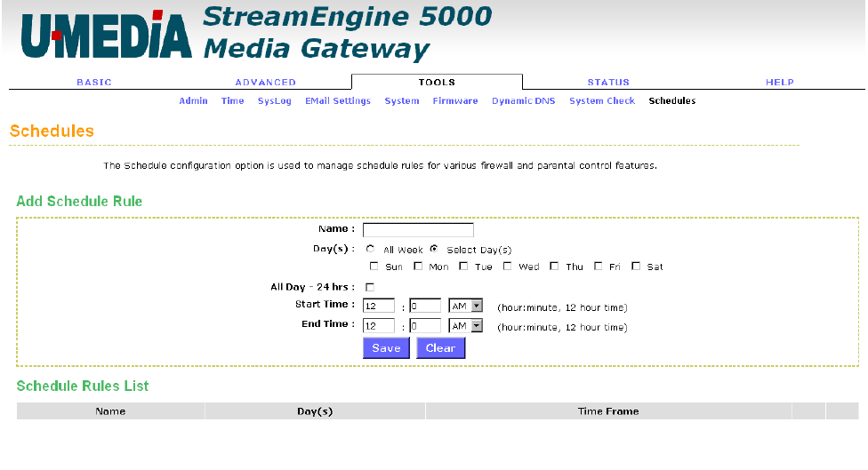Focus the schedule Name input field
Screen dimensions: 868x470
click(418, 229)
